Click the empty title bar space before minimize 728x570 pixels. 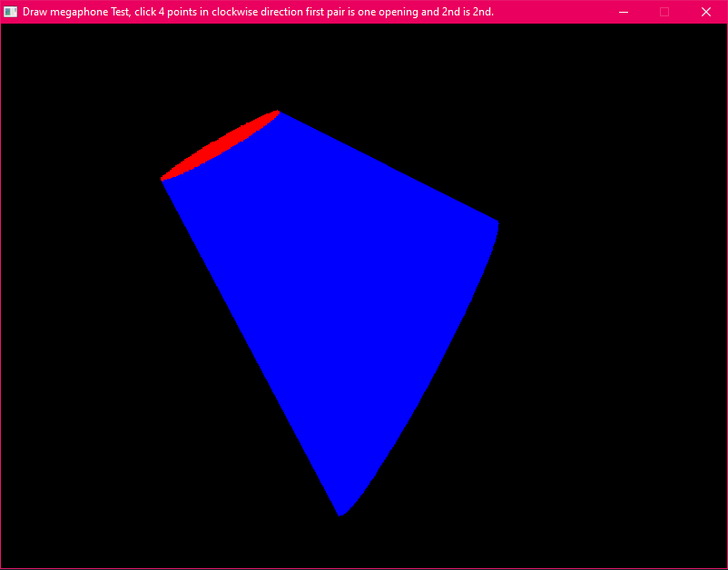(x=554, y=12)
